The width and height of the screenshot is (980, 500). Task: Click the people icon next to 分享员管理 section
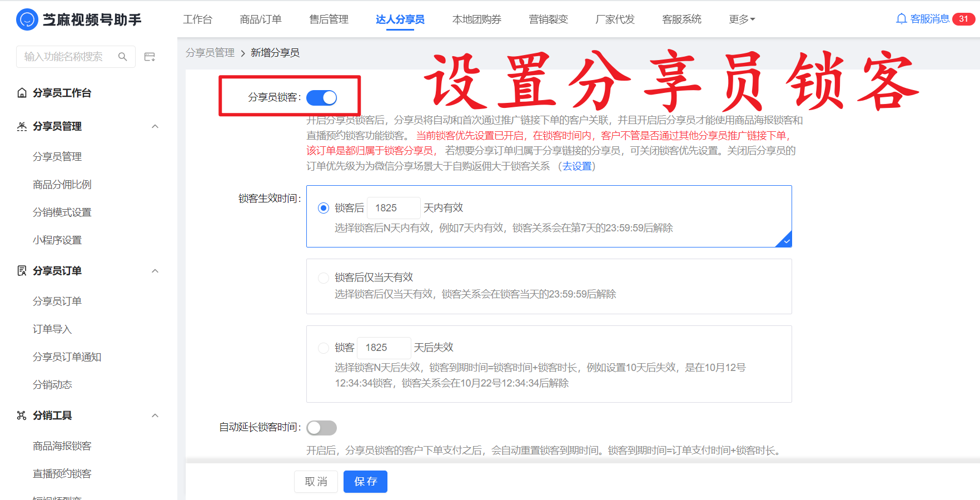(22, 126)
